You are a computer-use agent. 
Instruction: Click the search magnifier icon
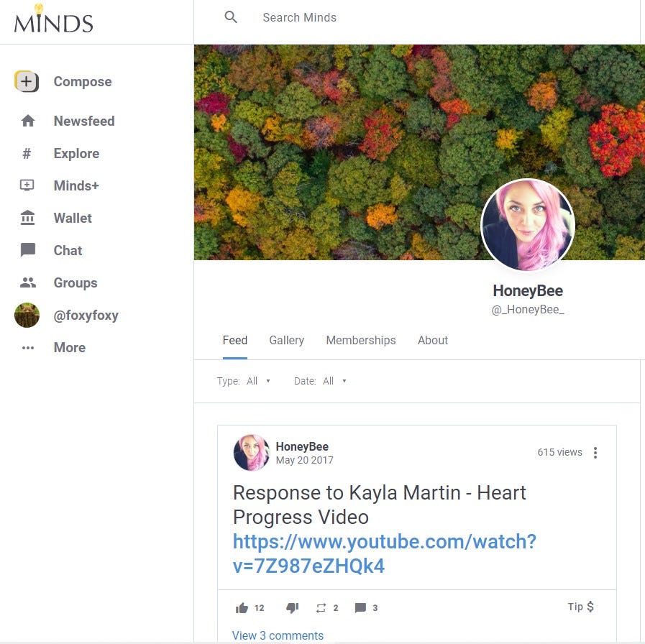click(231, 17)
